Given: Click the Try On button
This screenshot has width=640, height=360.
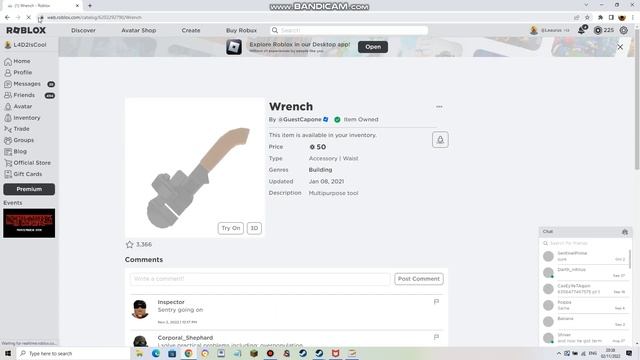Looking at the screenshot, I should click(231, 228).
